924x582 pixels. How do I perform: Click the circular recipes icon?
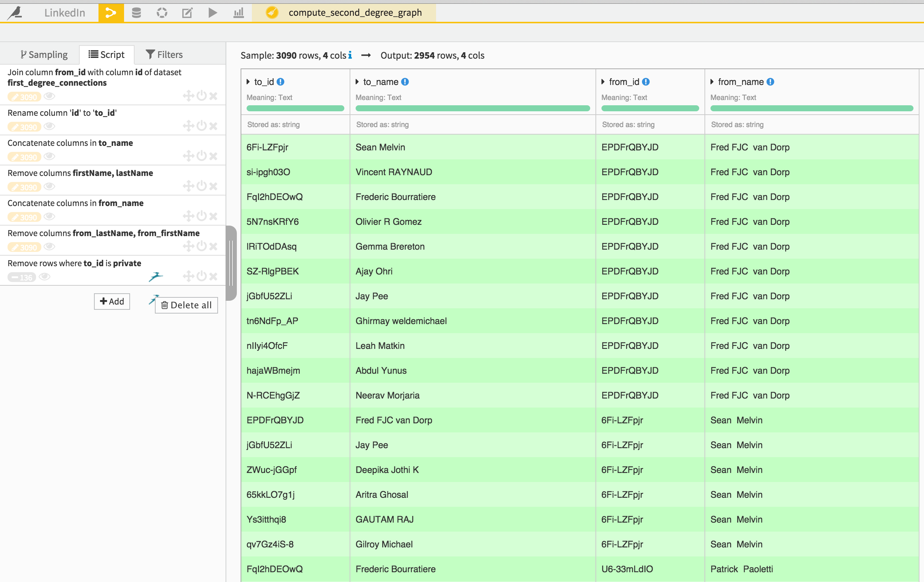click(x=162, y=13)
